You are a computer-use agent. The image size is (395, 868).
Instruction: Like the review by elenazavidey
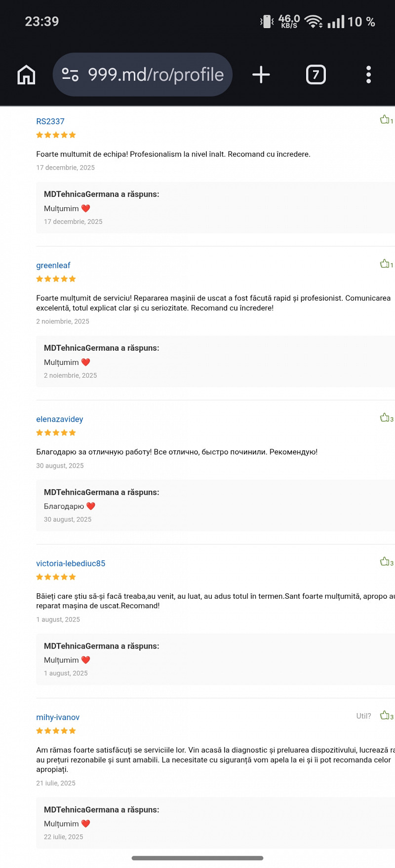(x=385, y=418)
